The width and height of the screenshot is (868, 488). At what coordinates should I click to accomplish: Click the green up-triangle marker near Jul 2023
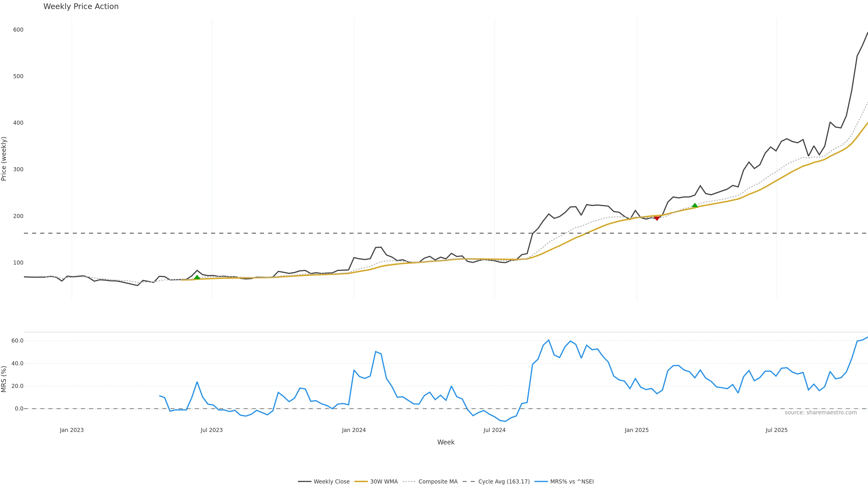[197, 277]
